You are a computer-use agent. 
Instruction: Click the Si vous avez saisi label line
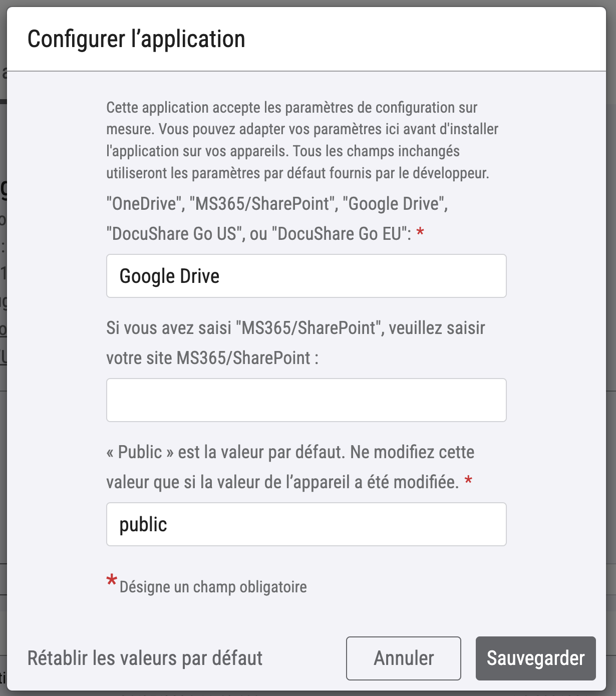tap(295, 328)
